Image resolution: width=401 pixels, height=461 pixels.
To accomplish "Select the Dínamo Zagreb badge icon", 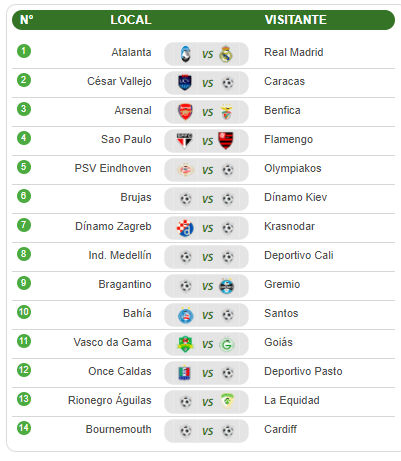I will (x=185, y=228).
